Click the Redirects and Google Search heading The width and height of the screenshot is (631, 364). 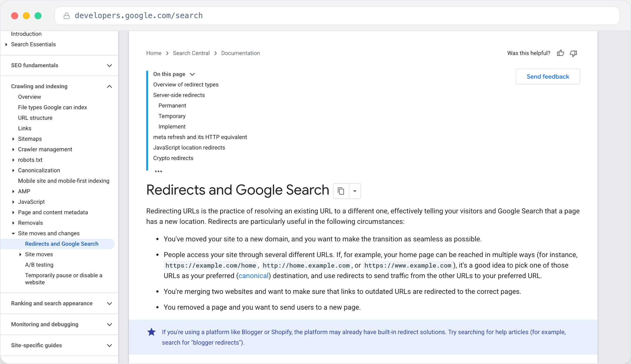[x=238, y=190]
